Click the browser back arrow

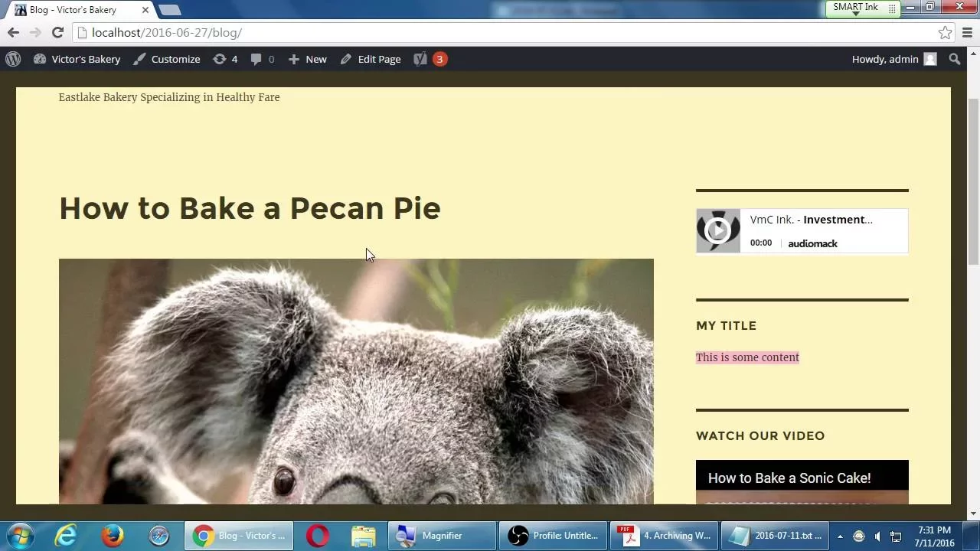point(13,33)
